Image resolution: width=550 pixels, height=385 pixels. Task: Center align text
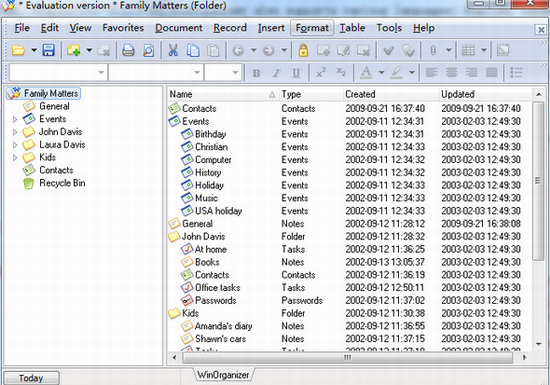pyautogui.click(x=451, y=73)
